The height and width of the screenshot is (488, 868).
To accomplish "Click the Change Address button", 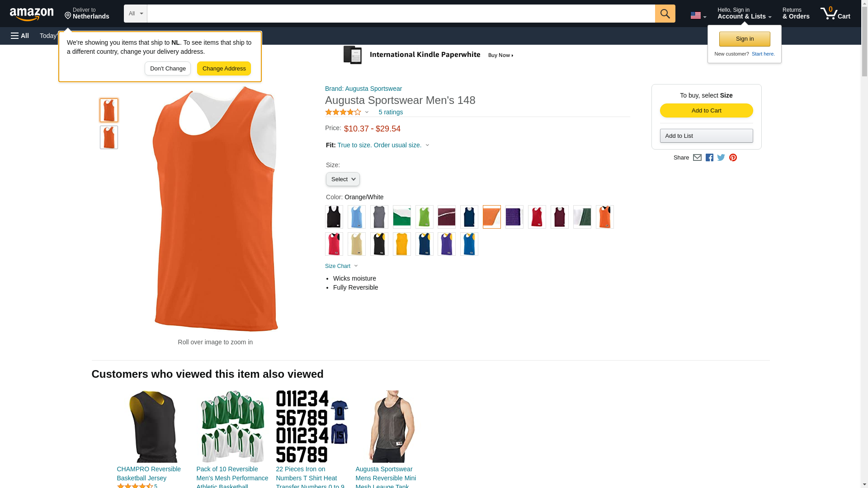I will pyautogui.click(x=224, y=69).
